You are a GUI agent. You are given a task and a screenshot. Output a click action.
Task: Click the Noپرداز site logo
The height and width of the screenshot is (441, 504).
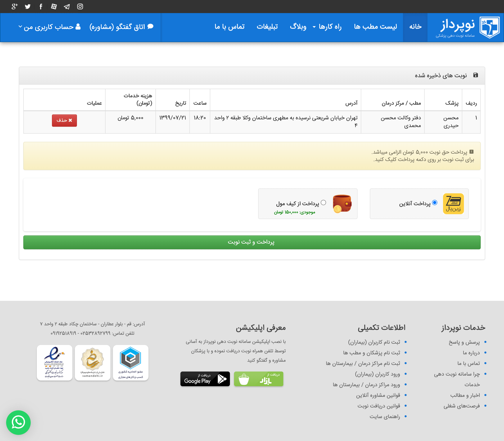pos(467,27)
